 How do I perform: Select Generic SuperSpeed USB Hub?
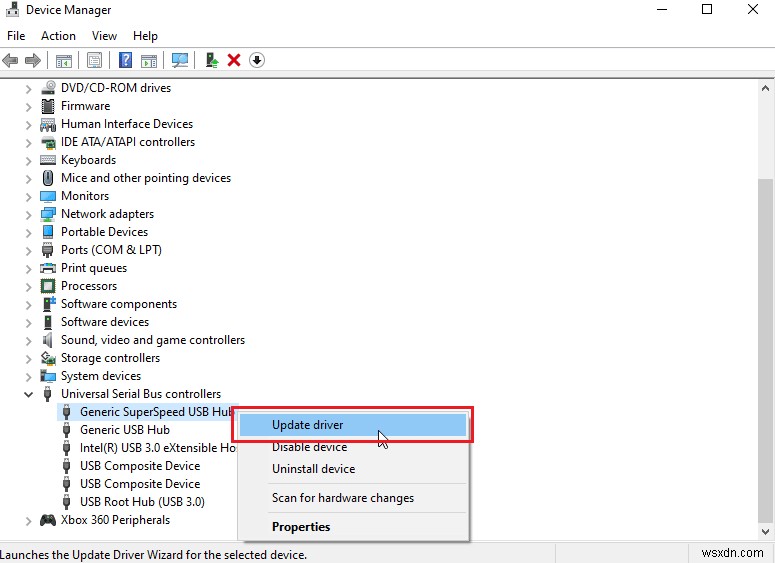coord(156,412)
